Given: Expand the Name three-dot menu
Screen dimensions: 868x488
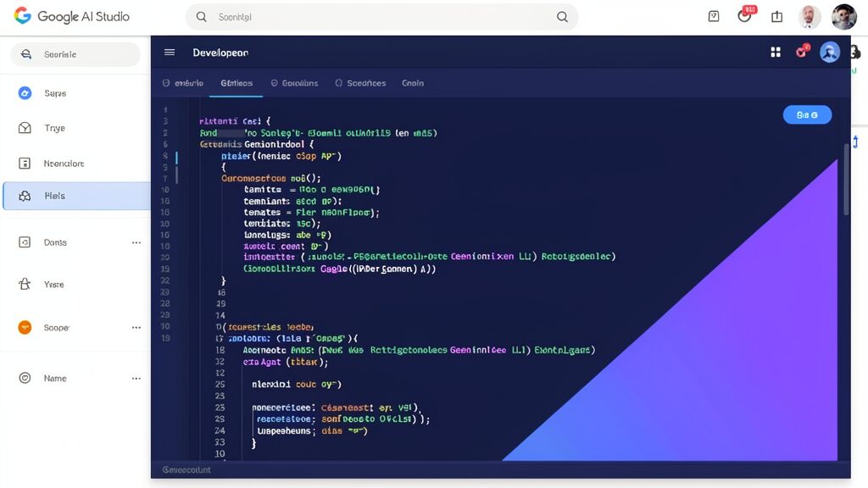Looking at the screenshot, I should click(x=136, y=379).
